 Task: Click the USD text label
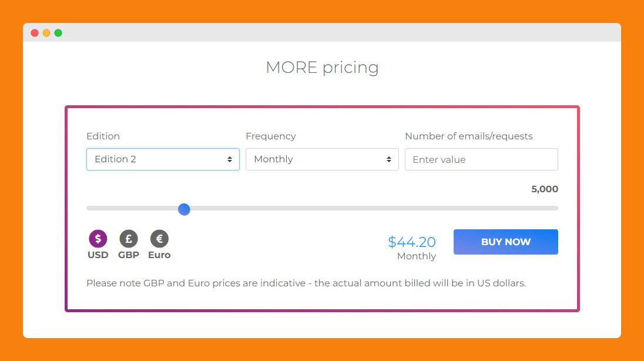[98, 255]
